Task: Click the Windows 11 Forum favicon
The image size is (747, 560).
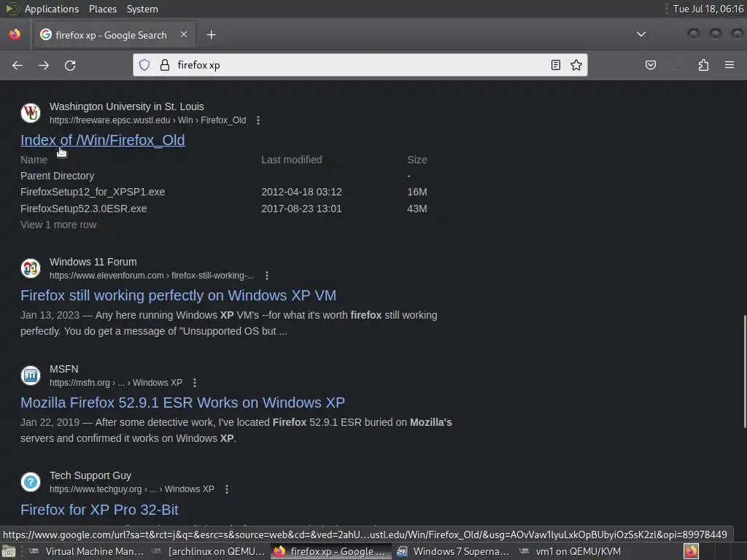Action: click(x=31, y=268)
